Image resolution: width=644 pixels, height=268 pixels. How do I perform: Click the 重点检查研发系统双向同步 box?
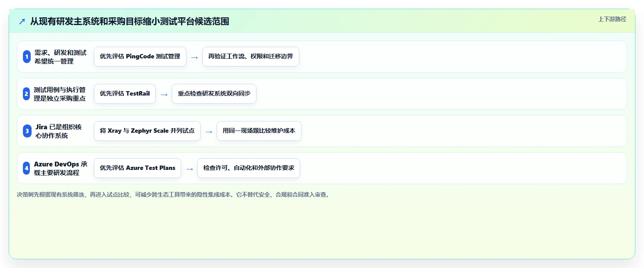pos(214,94)
